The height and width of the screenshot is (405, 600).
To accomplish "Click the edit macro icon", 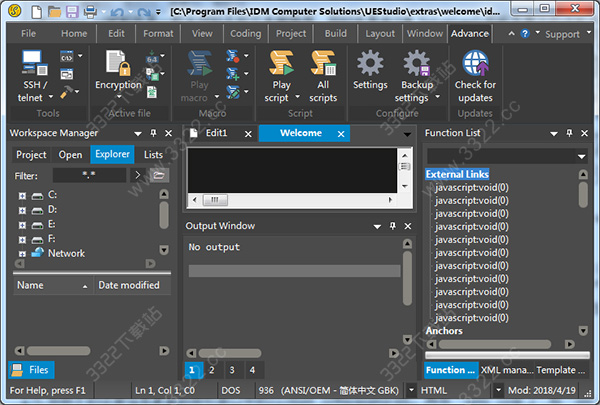I will click(232, 92).
